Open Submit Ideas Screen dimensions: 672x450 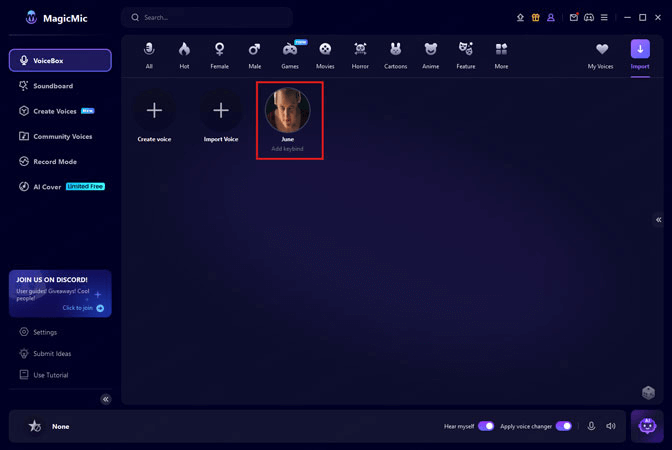pyautogui.click(x=45, y=354)
